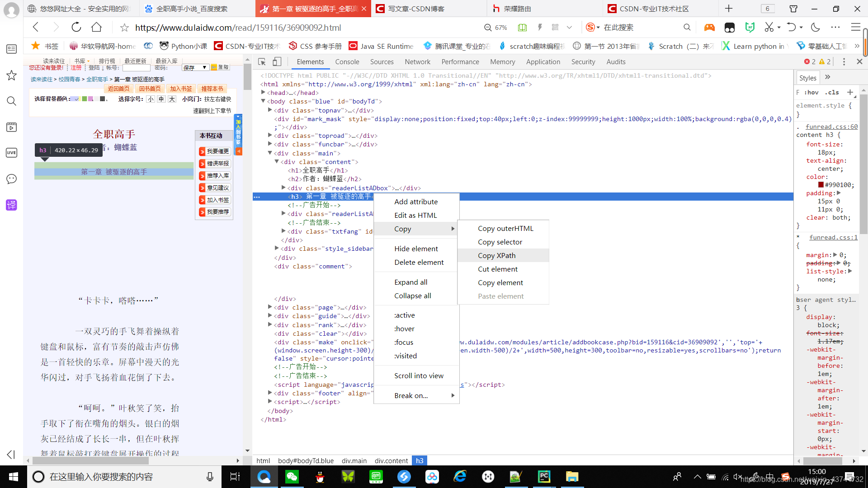
Task: Click the gamepad extension icon
Action: (709, 28)
